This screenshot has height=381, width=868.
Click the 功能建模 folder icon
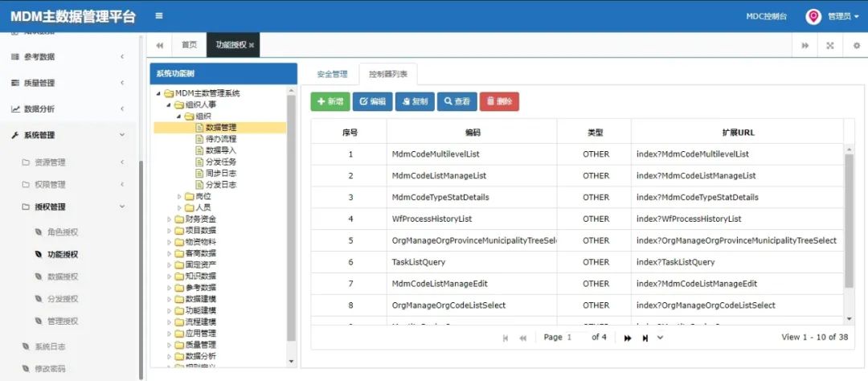pos(178,310)
